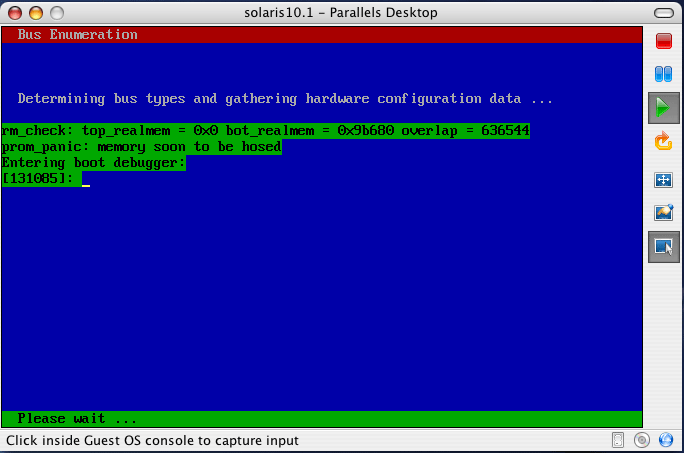Image resolution: width=684 pixels, height=453 pixels.
Task: Minimize window with yellow button
Action: click(x=36, y=13)
